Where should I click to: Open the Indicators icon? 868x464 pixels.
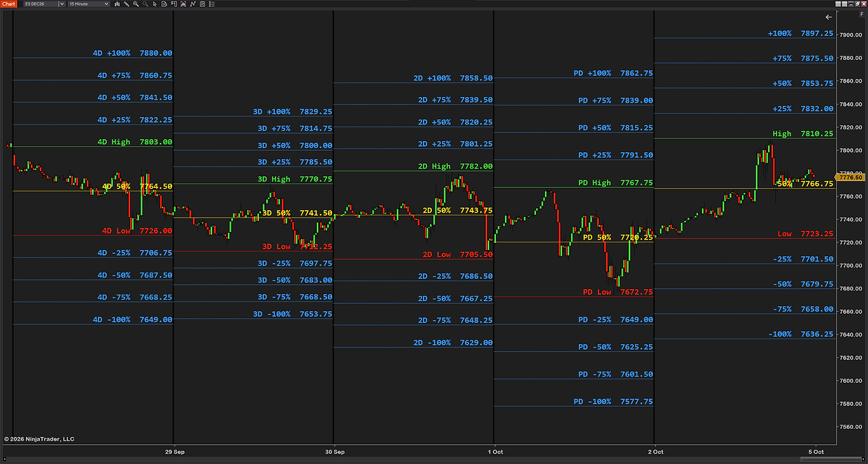(192, 4)
